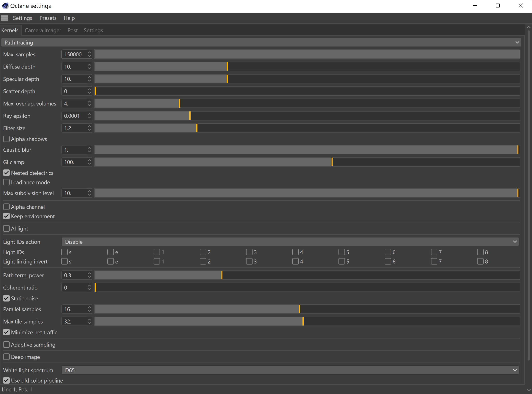Image resolution: width=532 pixels, height=394 pixels.
Task: Toggle AI light checkbox
Action: click(6, 228)
